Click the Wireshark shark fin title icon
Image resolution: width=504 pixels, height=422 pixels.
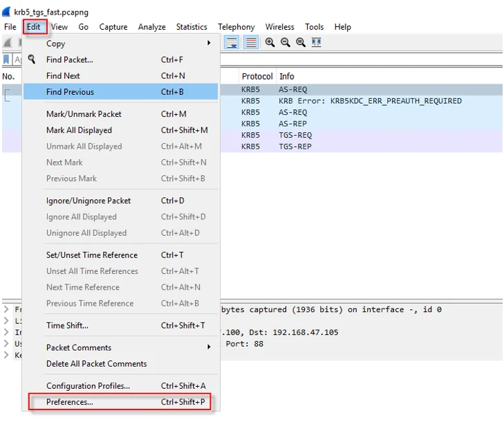pyautogui.click(x=6, y=12)
